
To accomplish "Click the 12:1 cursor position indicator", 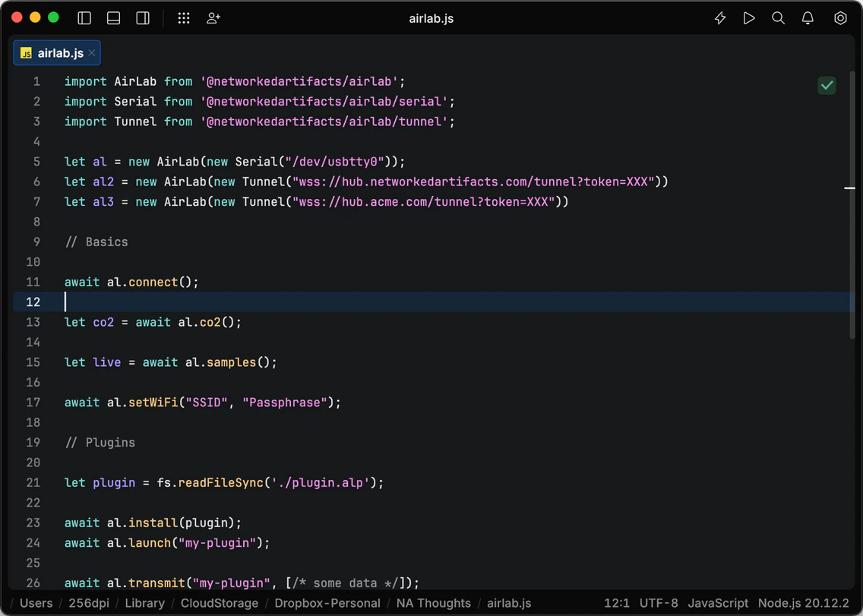I will (x=617, y=603).
